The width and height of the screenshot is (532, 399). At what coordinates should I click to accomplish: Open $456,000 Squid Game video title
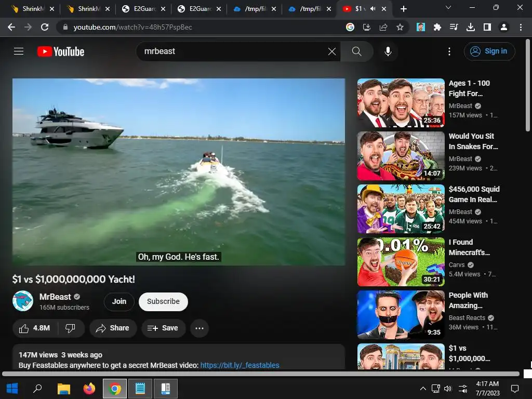[474, 194]
